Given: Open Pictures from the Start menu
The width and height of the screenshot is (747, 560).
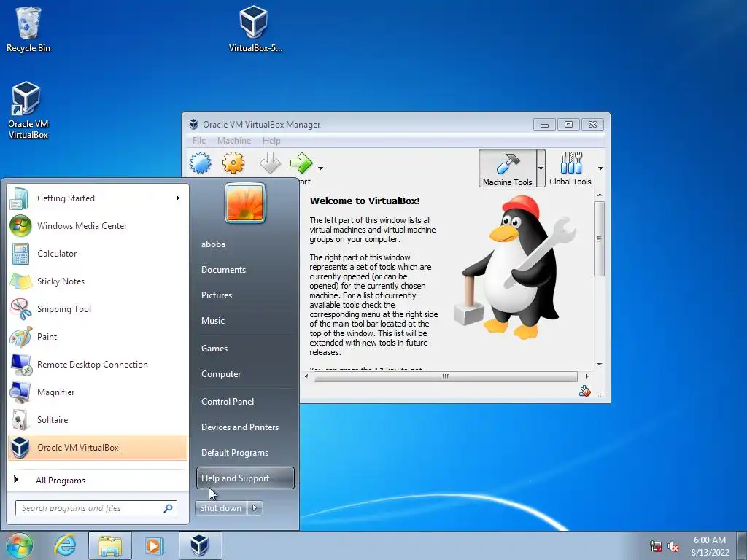Looking at the screenshot, I should tap(245, 295).
